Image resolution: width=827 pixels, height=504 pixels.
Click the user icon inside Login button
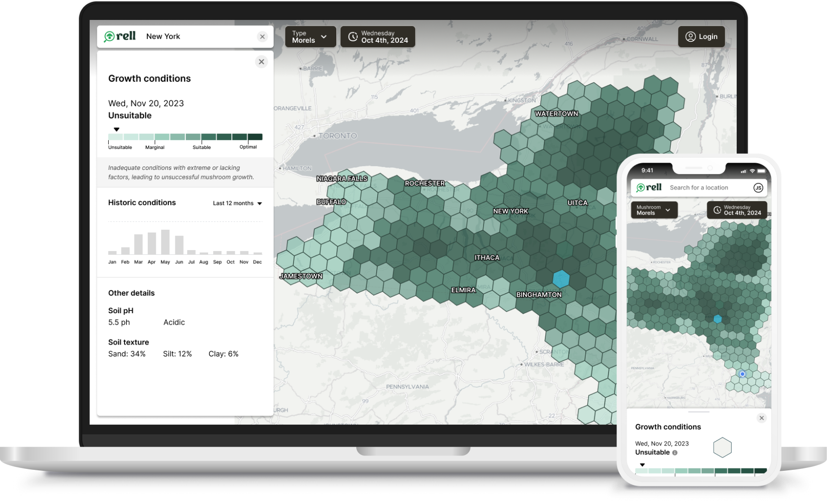pyautogui.click(x=690, y=37)
